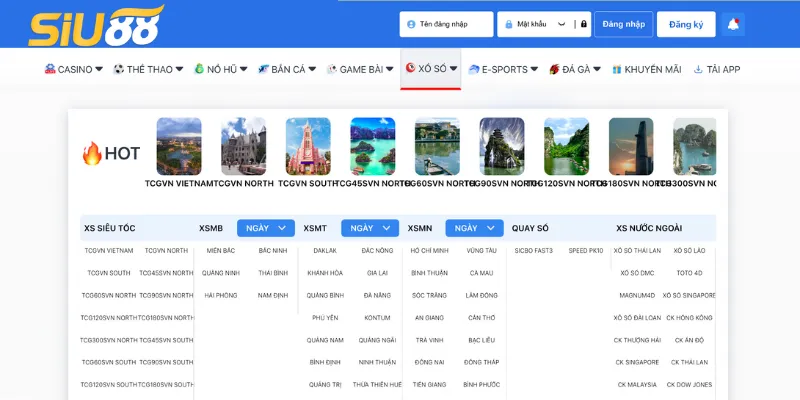Click the user icon in username field
The image size is (800, 400).
point(411,24)
